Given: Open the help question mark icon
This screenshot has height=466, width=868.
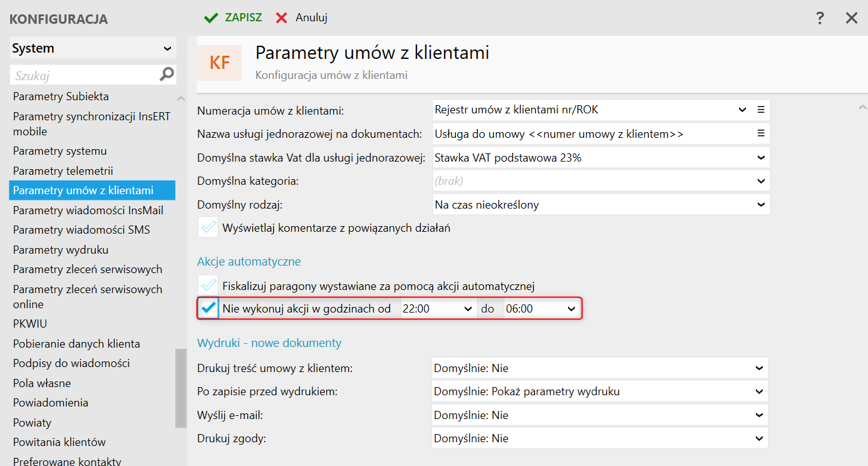Looking at the screenshot, I should tap(820, 18).
